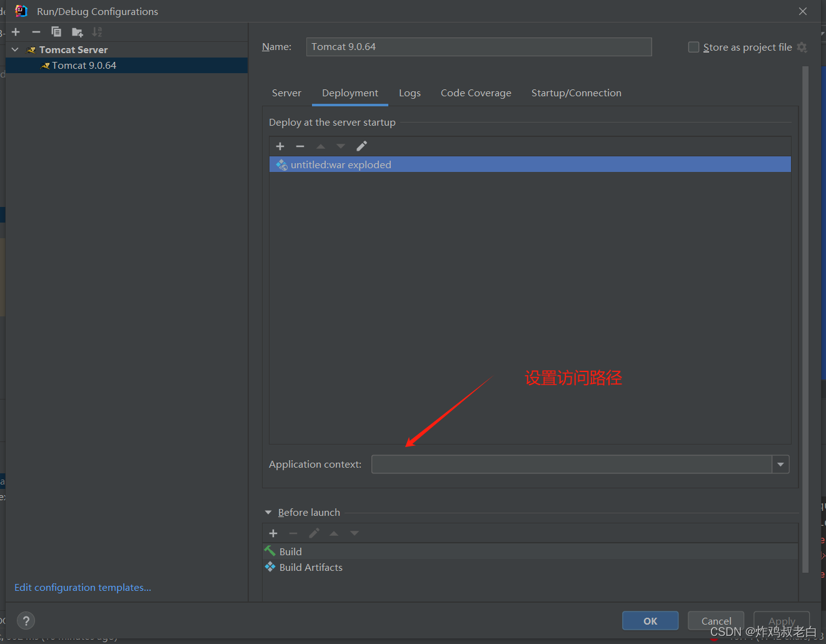
Task: Move the before launch task down
Action: [x=355, y=533]
